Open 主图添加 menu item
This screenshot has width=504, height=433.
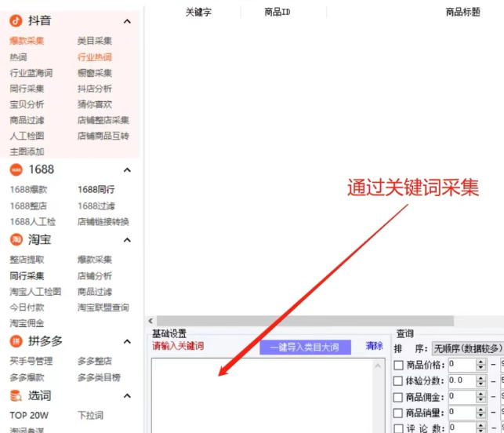point(27,151)
